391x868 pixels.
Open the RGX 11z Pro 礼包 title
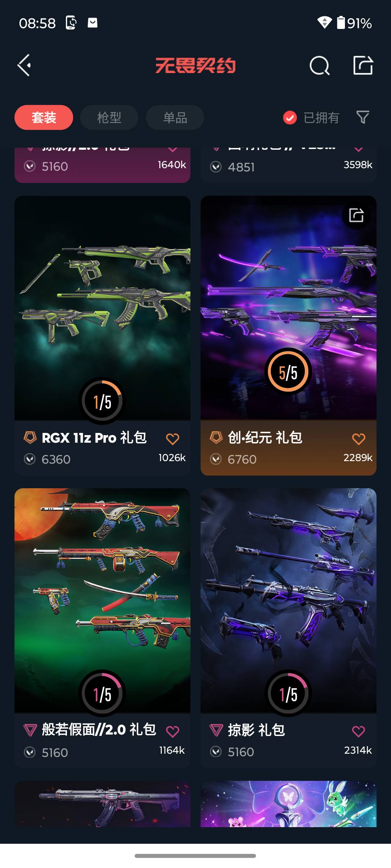pos(94,438)
